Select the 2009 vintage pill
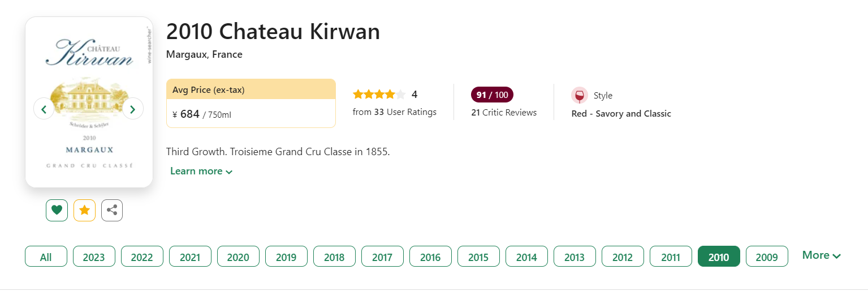 pyautogui.click(x=767, y=256)
